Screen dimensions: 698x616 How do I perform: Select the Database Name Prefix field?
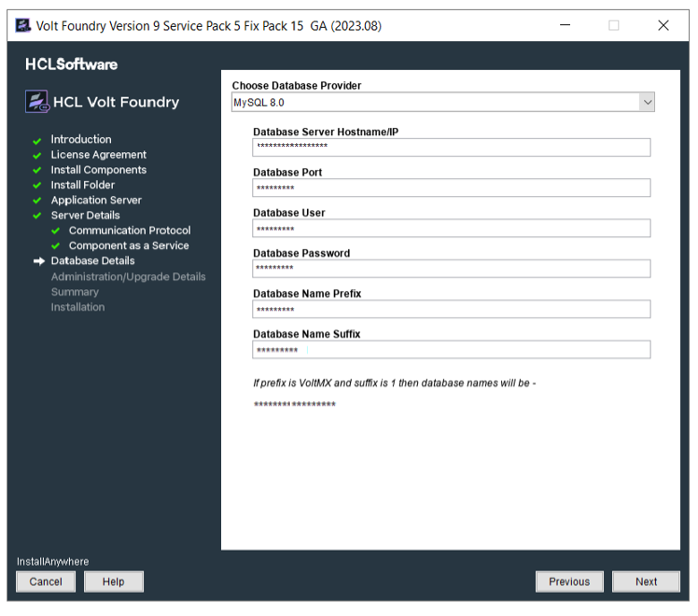pyautogui.click(x=451, y=309)
